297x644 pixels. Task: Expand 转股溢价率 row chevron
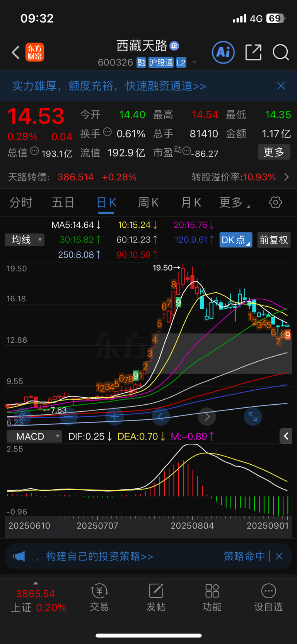pos(287,177)
